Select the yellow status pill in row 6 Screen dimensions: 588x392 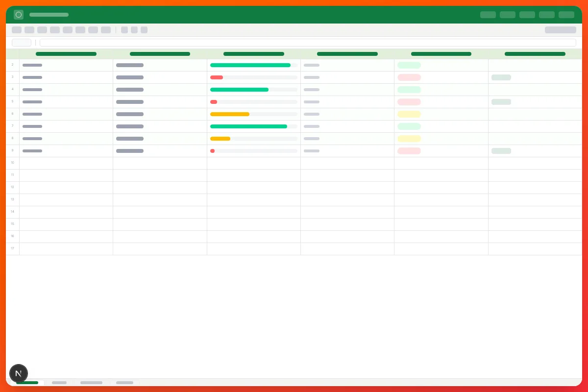409,114
